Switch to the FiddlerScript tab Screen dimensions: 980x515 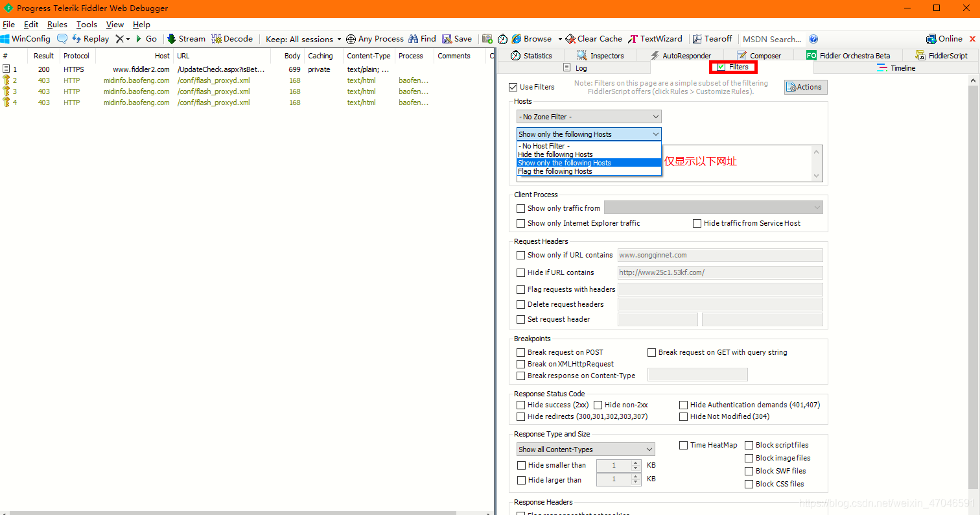pos(941,56)
